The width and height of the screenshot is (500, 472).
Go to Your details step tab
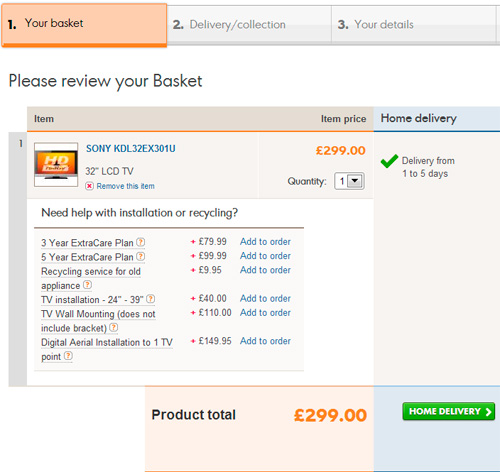(x=413, y=25)
